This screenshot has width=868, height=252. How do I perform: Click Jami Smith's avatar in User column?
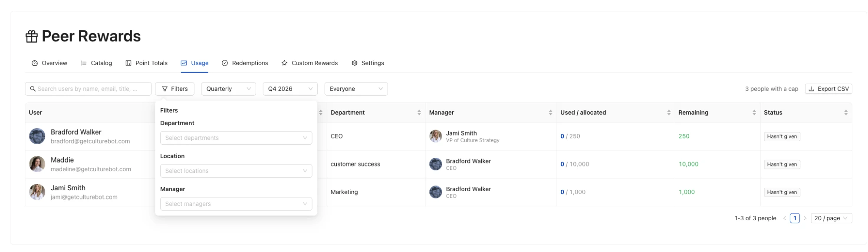tap(37, 192)
